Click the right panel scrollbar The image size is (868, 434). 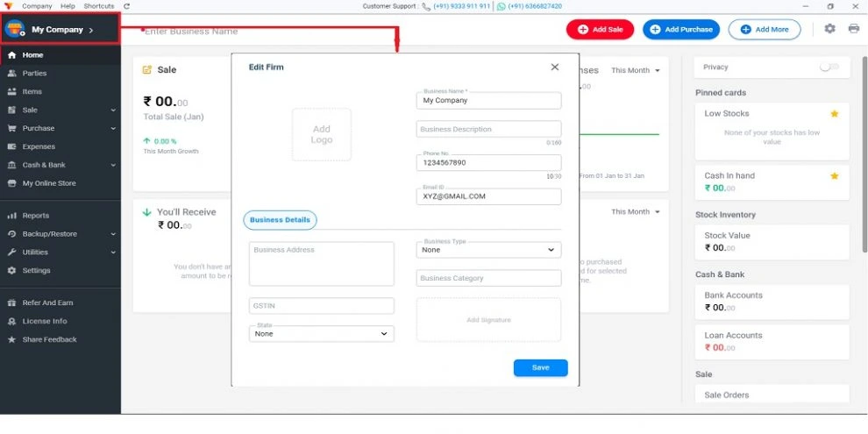(864, 155)
